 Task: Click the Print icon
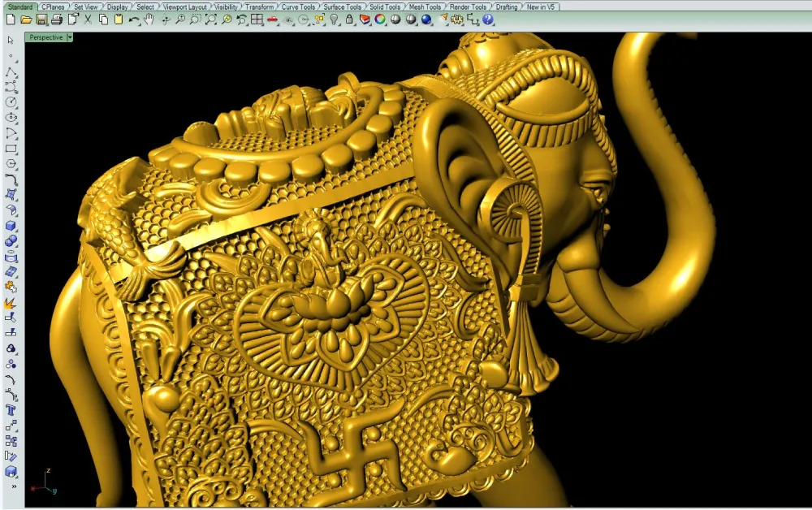point(56,19)
